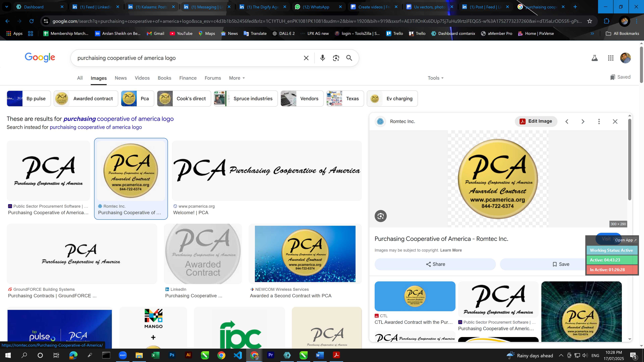Go back to previous page
This screenshot has height=362, width=644.
pos(8,21)
